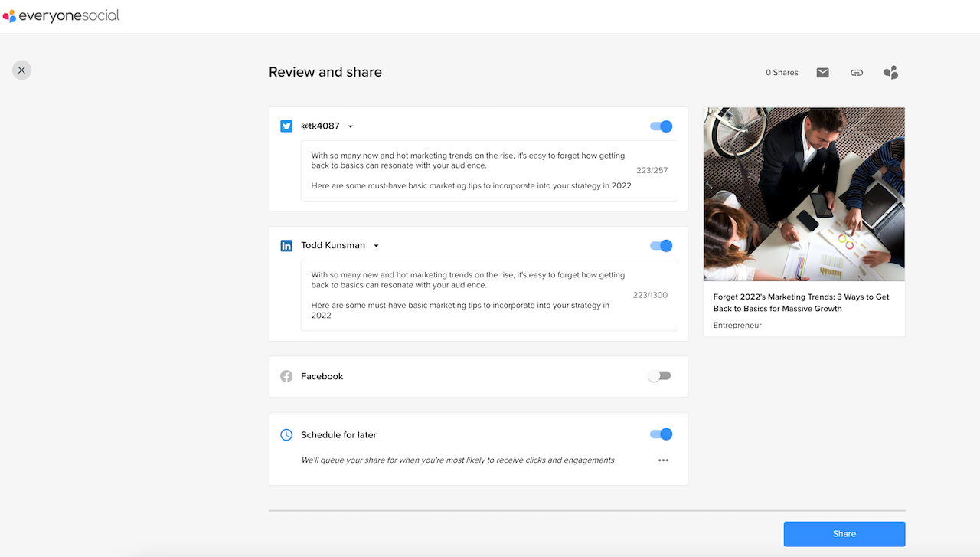Click the article preview image

tap(803, 195)
